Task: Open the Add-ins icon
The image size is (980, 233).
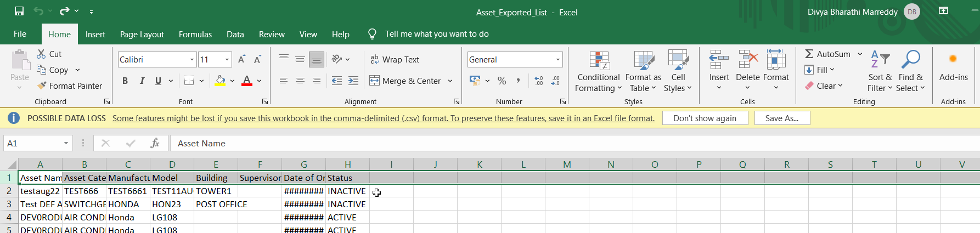Action: pyautogui.click(x=953, y=59)
